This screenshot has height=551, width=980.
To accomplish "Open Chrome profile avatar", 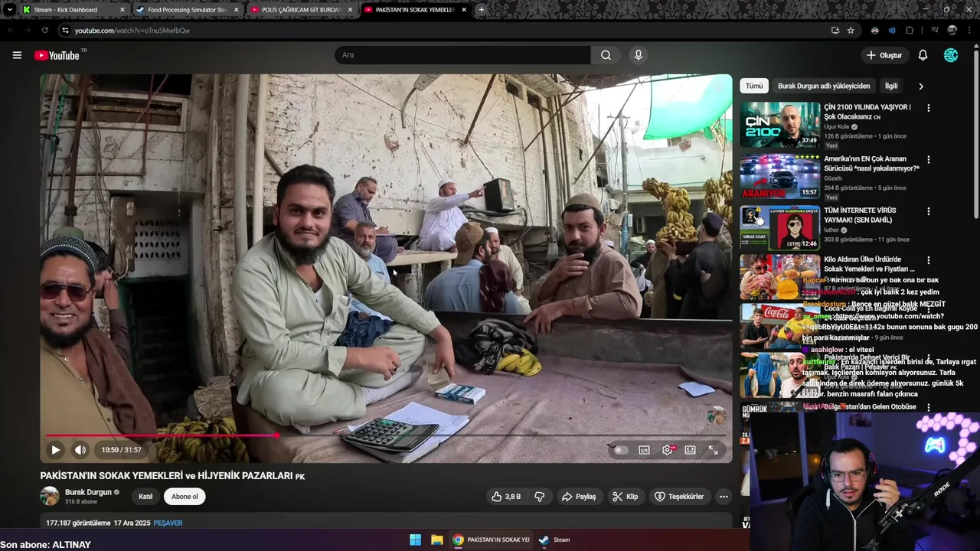I will pyautogui.click(x=952, y=31).
